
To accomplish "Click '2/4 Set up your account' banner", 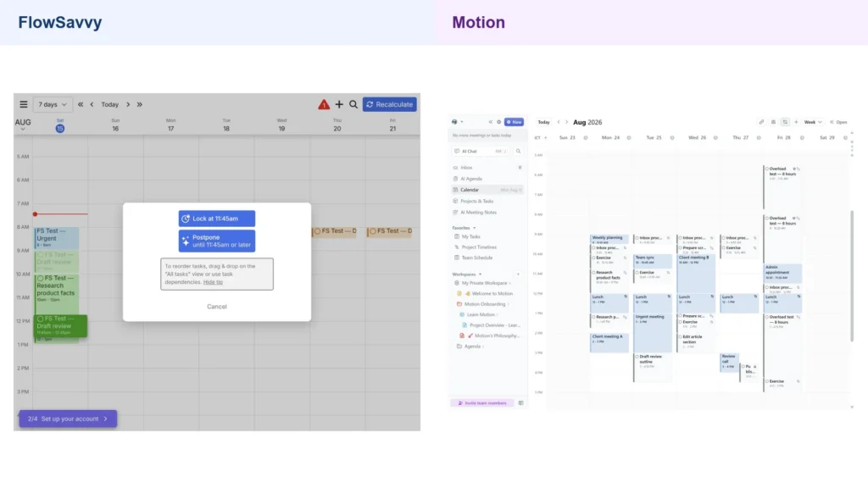I will pos(68,419).
